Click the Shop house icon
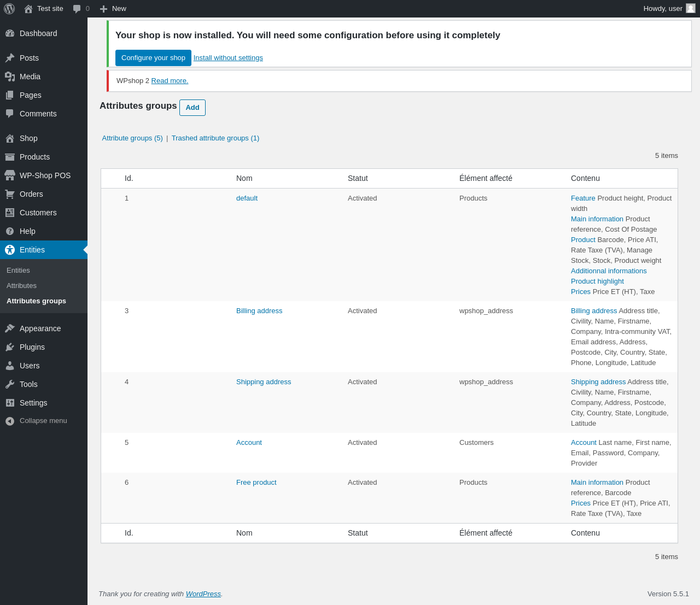Image resolution: width=700 pixels, height=605 pixels. 10,138
